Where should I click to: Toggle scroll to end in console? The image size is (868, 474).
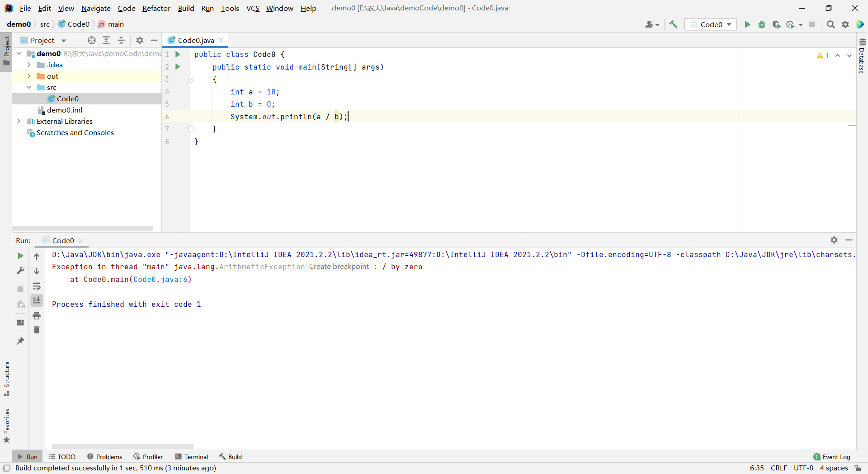(37, 300)
